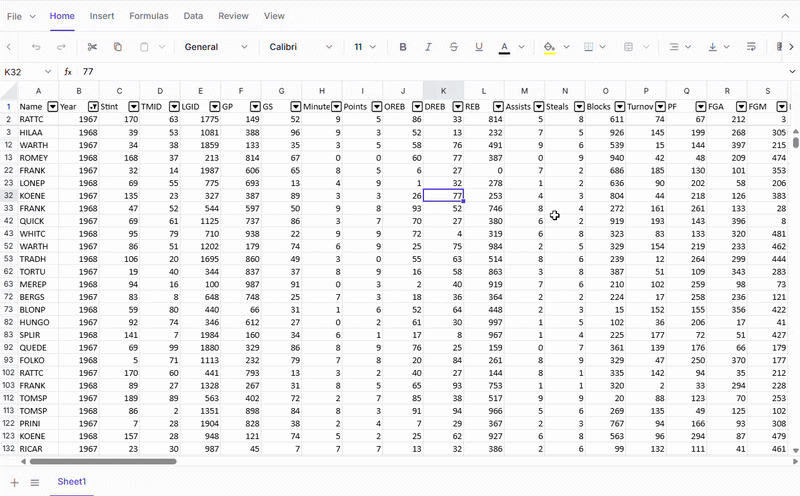The height and width of the screenshot is (496, 800).
Task: Open the Points column filter button
Action: (x=377, y=106)
